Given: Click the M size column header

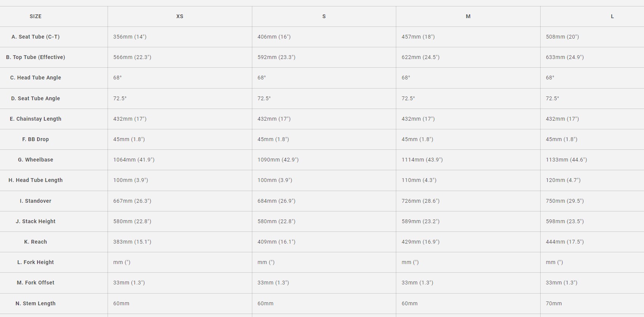Looking at the screenshot, I should pos(468,16).
